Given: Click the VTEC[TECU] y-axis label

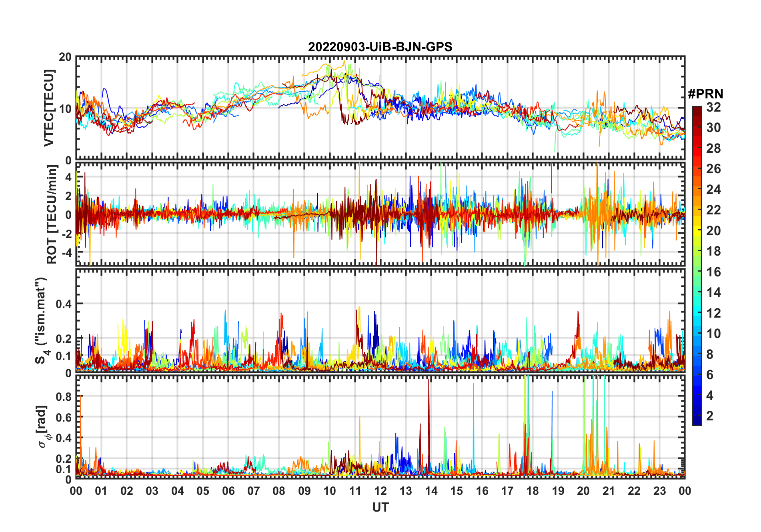Looking at the screenshot, I should (49, 108).
